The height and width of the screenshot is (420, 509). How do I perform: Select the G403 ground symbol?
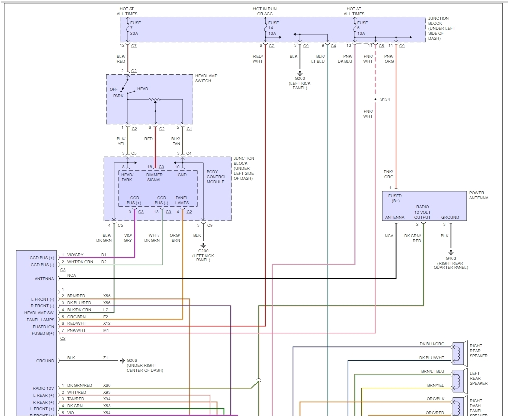click(x=450, y=252)
